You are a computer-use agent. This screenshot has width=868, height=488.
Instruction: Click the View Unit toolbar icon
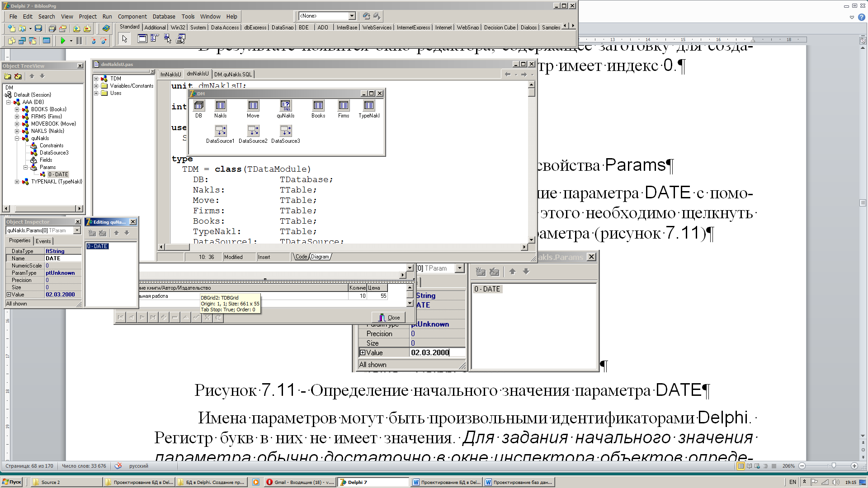12,41
